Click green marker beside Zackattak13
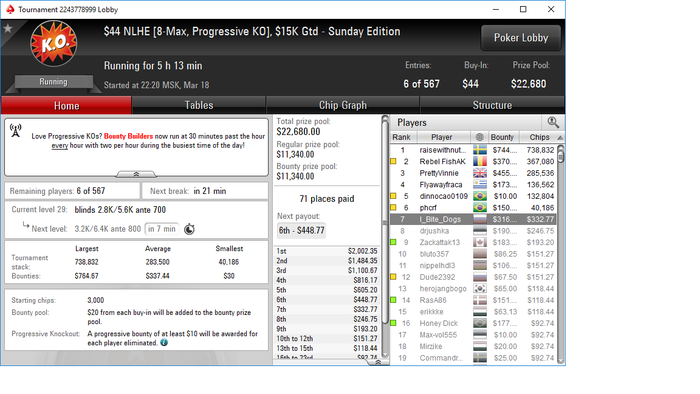Viewport: 700px width, 394px height. click(393, 242)
